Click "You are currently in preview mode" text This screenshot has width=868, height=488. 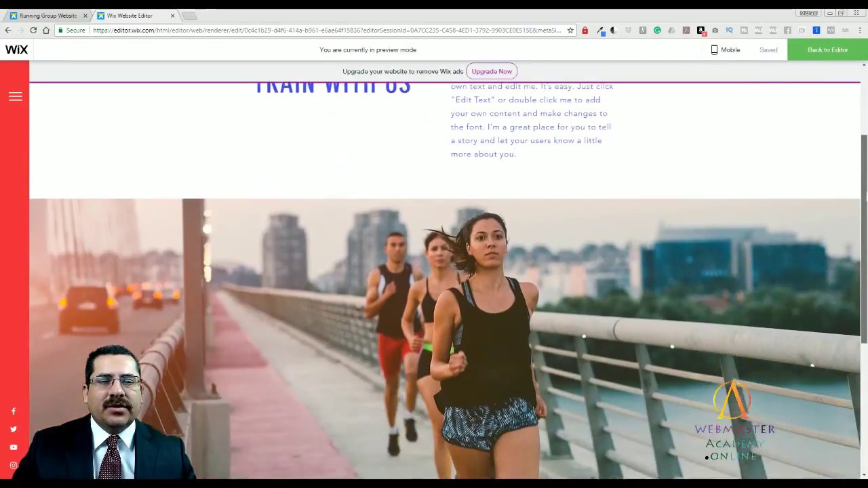pos(368,49)
